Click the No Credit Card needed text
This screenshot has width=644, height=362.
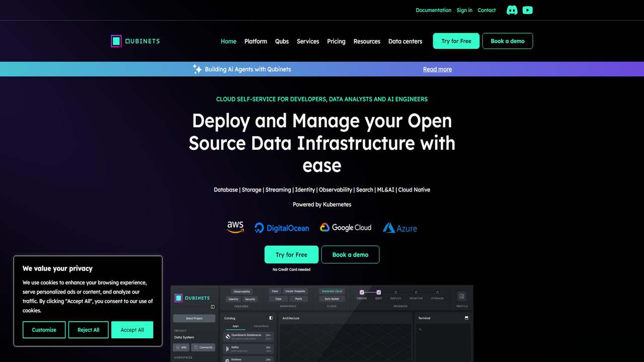pyautogui.click(x=291, y=269)
